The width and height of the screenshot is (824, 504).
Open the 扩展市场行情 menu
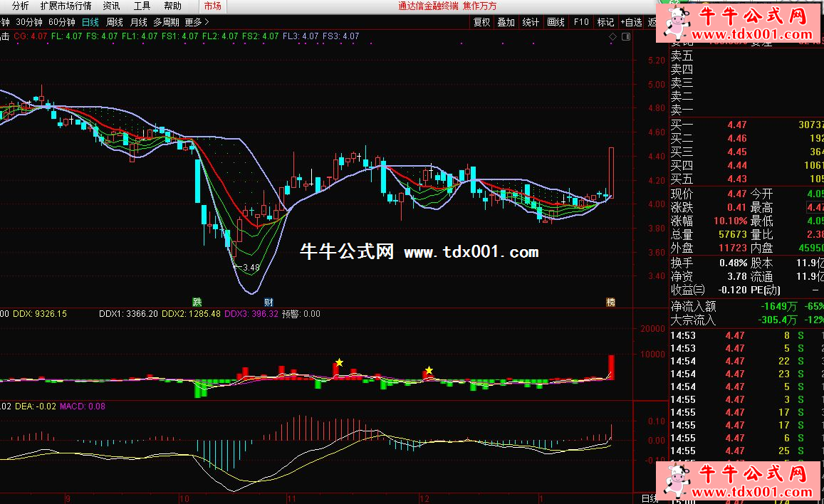point(66,6)
